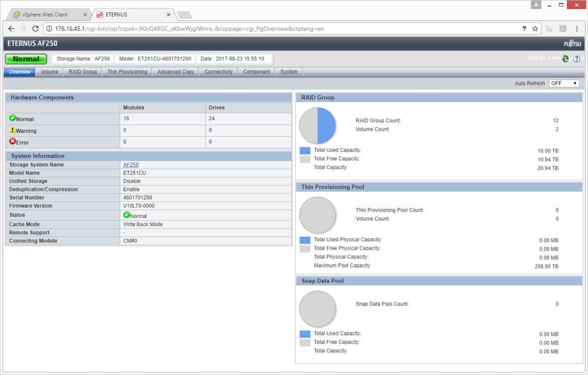Click the browser back arrow
Viewport: 588px width, 375px height.
pyautogui.click(x=11, y=29)
